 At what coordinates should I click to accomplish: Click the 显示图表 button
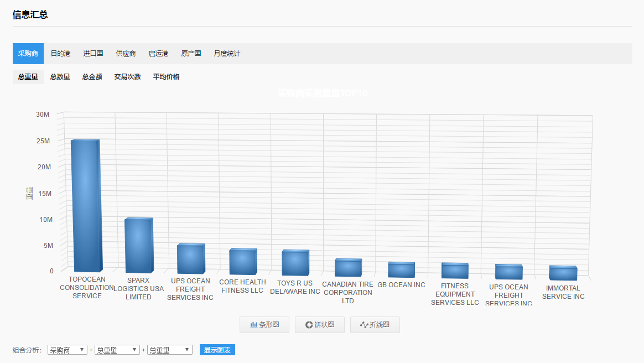pos(217,350)
